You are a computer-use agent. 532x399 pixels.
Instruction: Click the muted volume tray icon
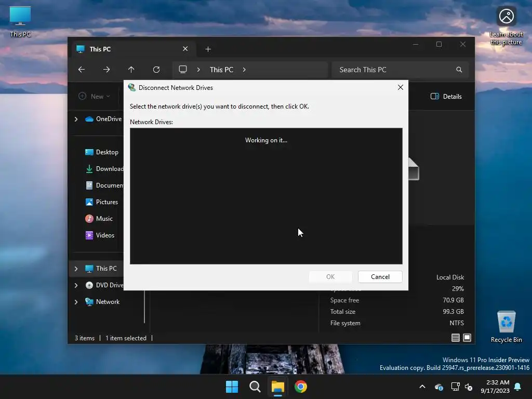[469, 387]
